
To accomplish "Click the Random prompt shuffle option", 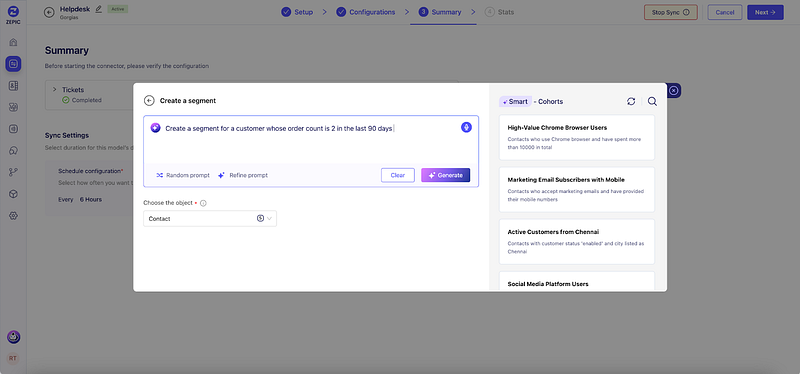I will [183, 175].
